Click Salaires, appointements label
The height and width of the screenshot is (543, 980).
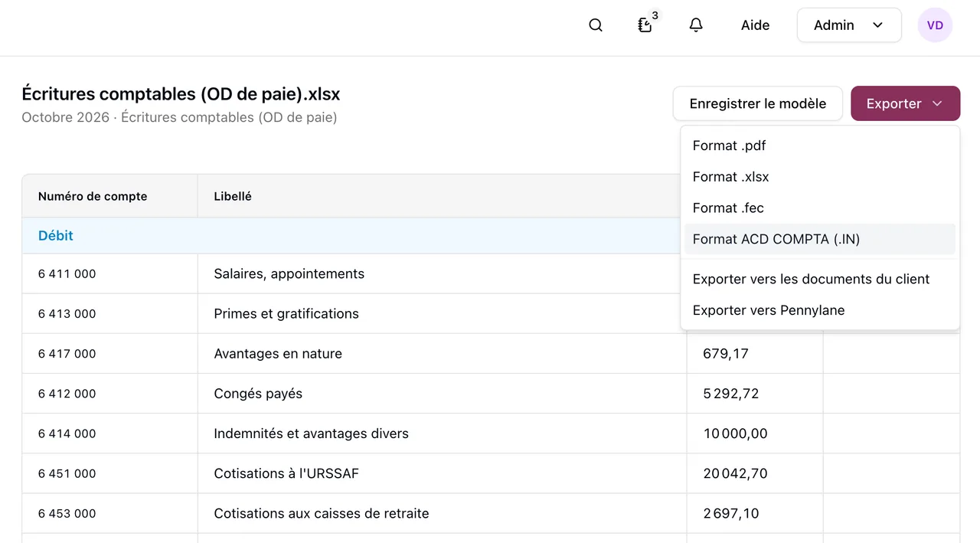coord(289,273)
